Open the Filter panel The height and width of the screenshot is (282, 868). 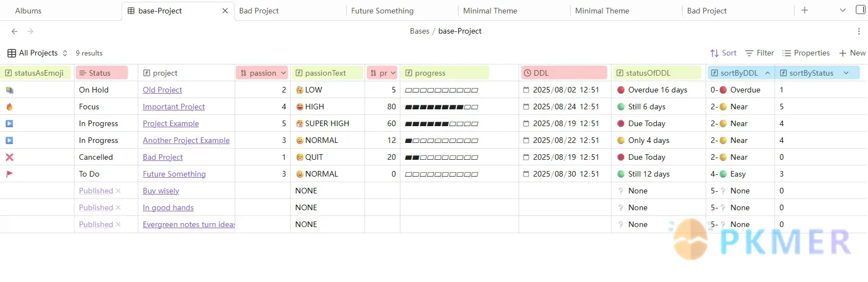coord(759,53)
